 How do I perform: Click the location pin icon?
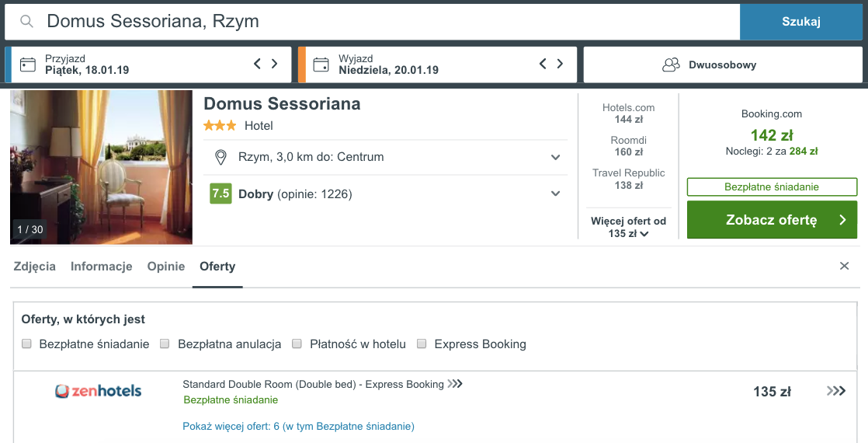(x=220, y=158)
